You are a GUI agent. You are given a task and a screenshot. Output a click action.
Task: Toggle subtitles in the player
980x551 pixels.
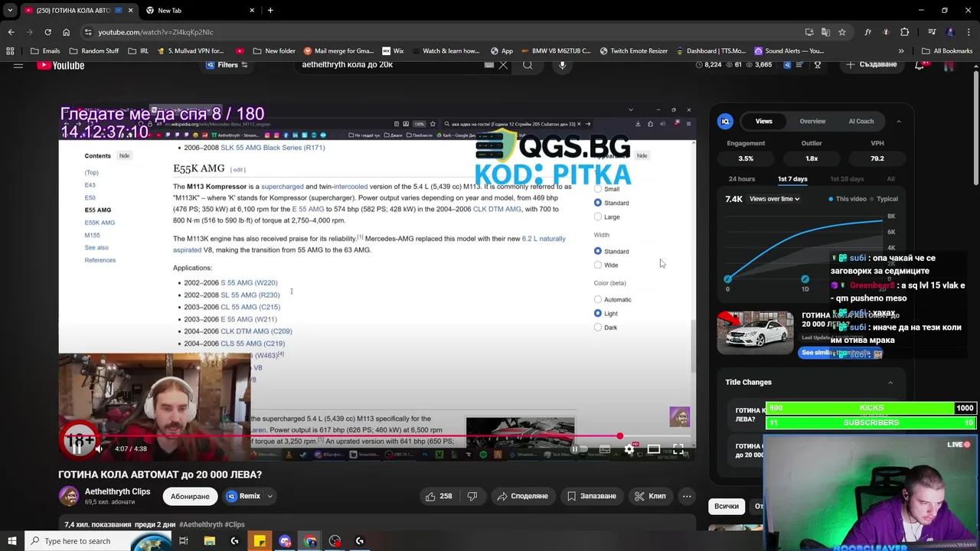tap(604, 449)
